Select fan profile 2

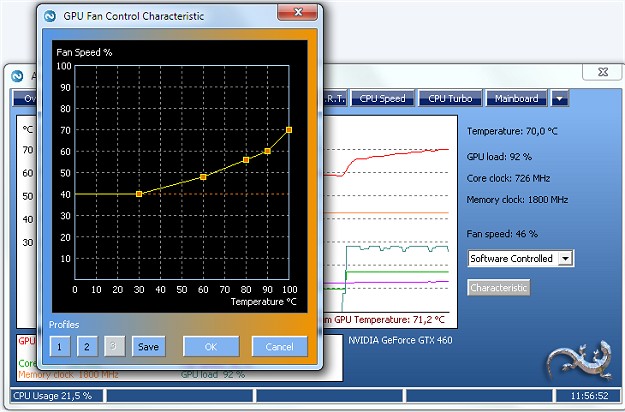click(x=87, y=346)
